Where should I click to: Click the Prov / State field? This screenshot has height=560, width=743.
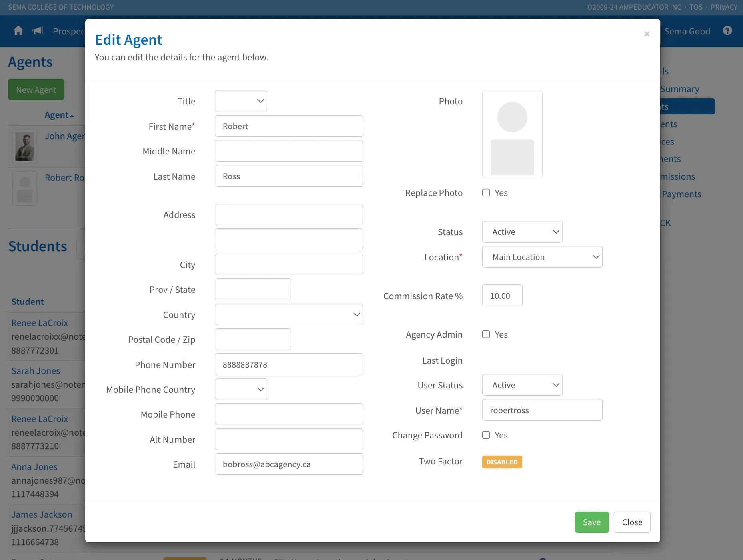[x=253, y=290]
